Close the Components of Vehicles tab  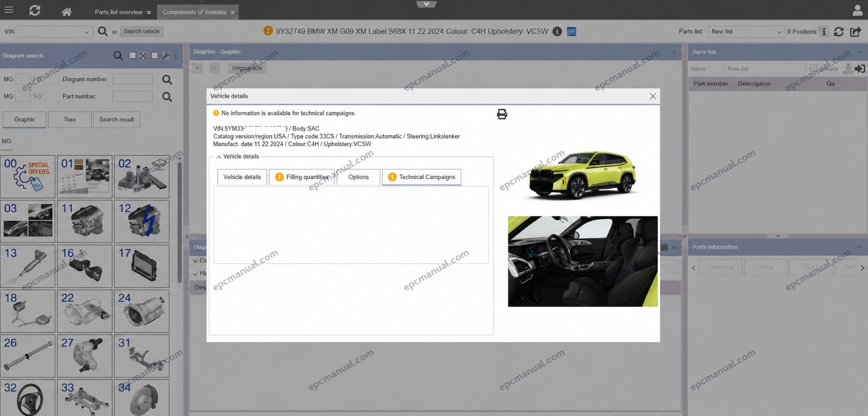pyautogui.click(x=232, y=13)
